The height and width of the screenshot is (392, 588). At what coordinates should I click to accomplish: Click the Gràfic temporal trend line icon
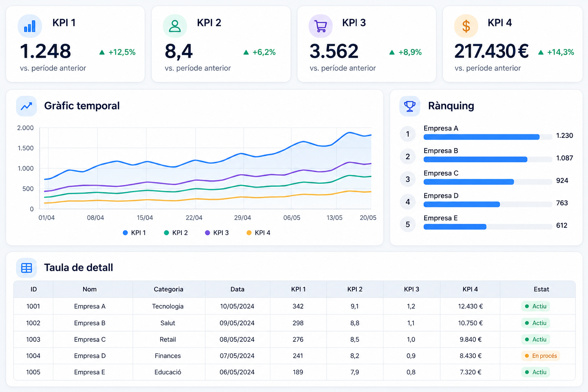tap(26, 106)
